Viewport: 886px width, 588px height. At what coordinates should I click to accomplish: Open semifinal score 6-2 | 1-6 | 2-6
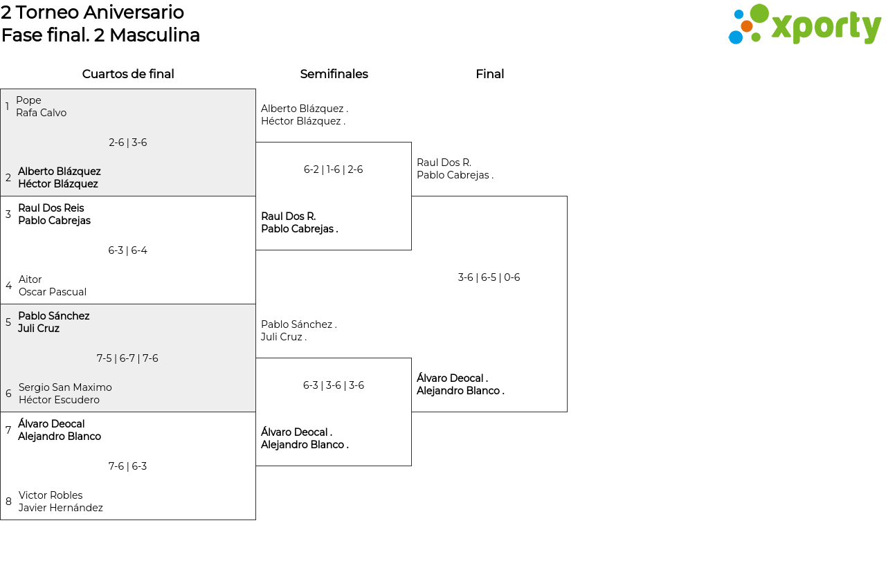pyautogui.click(x=333, y=169)
